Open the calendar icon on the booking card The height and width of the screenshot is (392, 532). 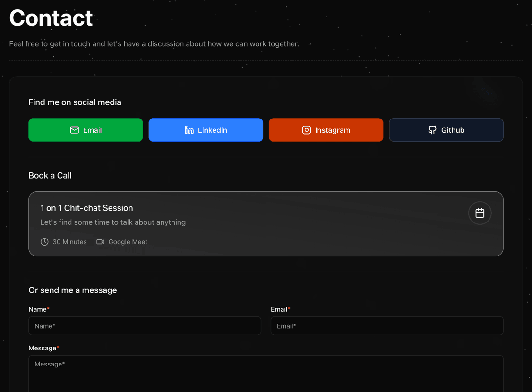(x=480, y=213)
